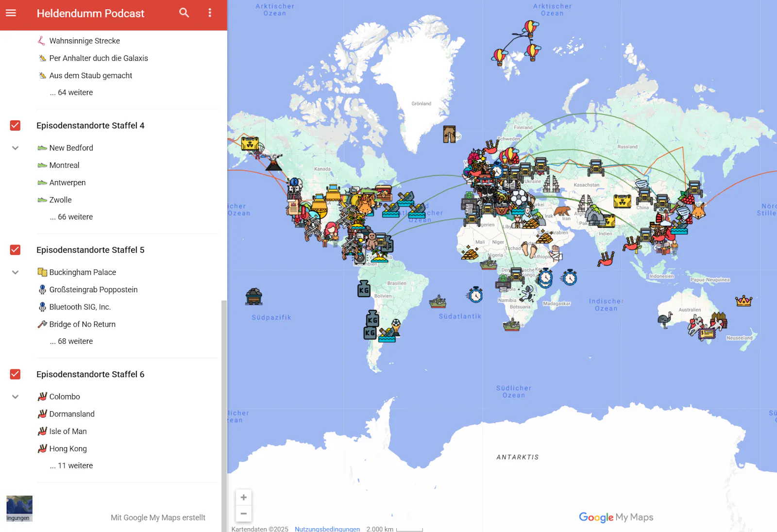Click the jeep marker in Kazakhstan
This screenshot has height=532, width=777.
tap(596, 167)
